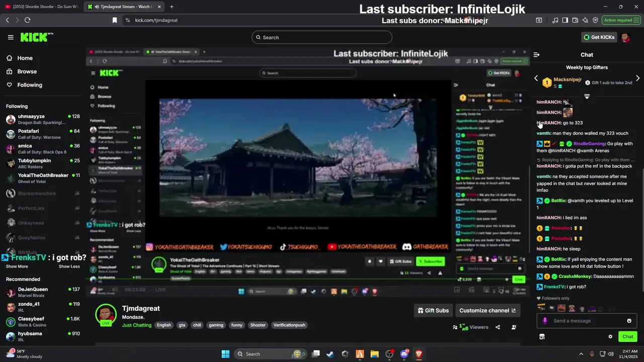The height and width of the screenshot is (362, 644).
Task: Click Show More under Following
Action: 17,266
